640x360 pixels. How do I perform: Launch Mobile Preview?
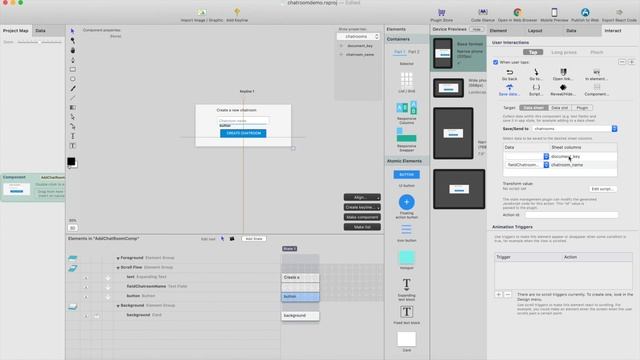click(554, 12)
